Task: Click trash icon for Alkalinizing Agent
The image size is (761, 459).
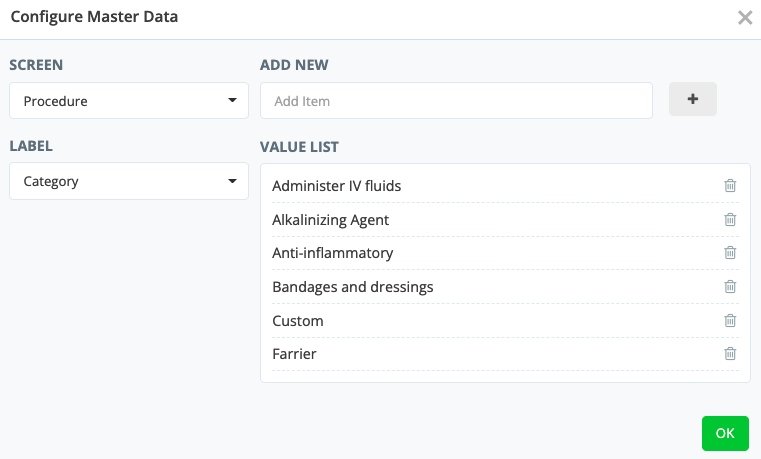Action: pos(730,220)
